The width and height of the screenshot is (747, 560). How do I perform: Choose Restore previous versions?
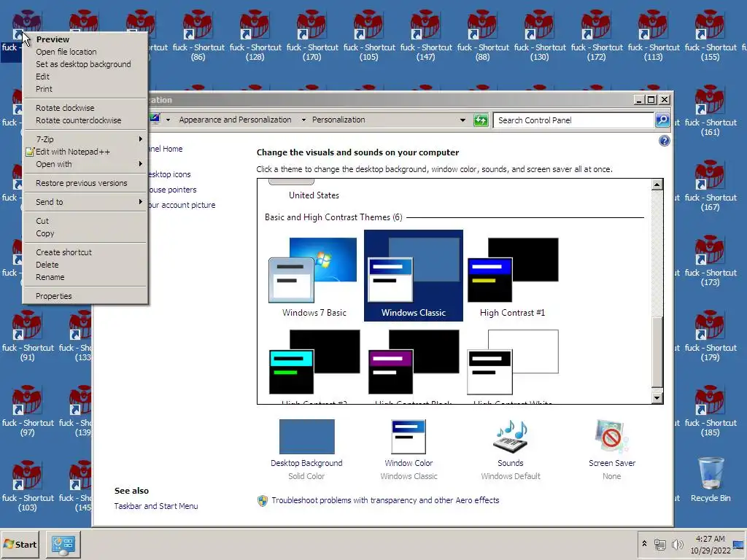85,183
